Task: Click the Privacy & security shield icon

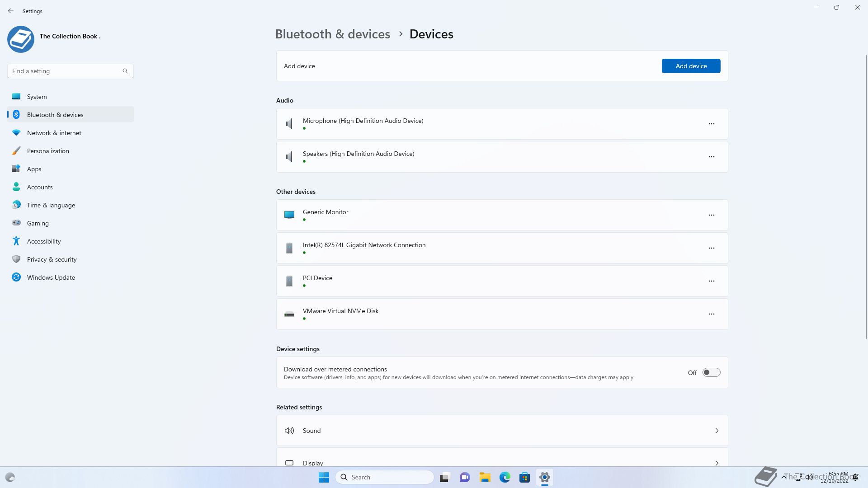Action: coord(16,259)
